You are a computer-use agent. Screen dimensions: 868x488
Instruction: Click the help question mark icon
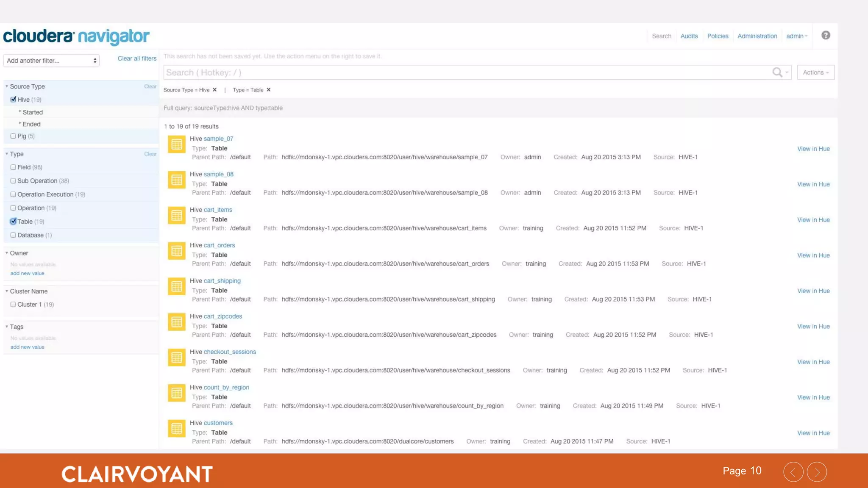(x=825, y=36)
